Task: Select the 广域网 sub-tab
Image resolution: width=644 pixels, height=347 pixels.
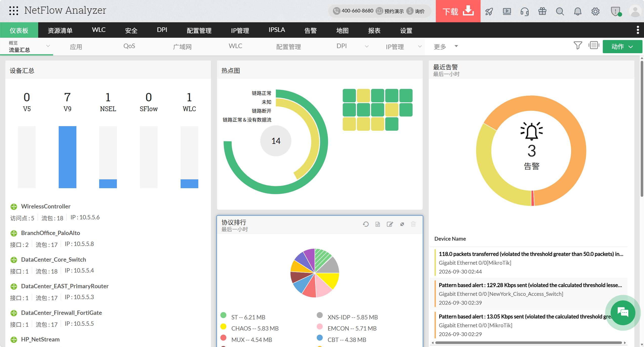Action: click(182, 47)
